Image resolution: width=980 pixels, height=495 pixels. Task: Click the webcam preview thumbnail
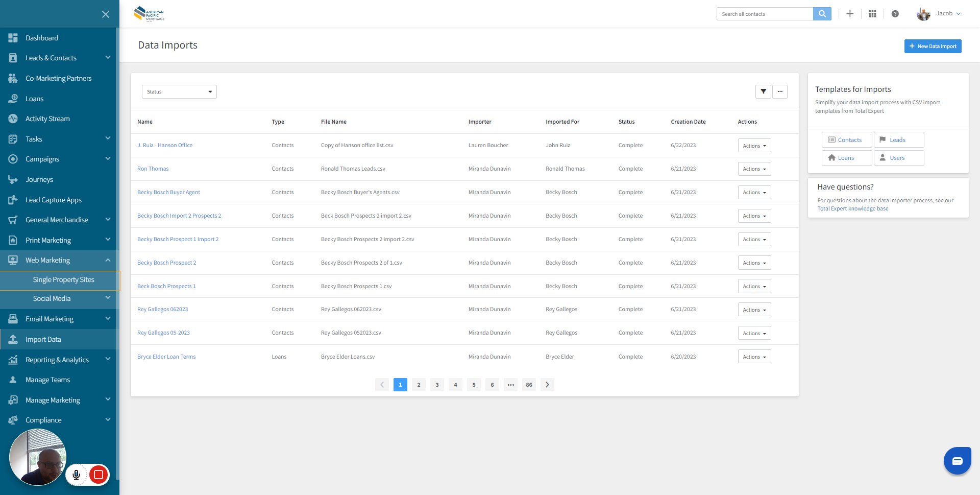click(38, 457)
